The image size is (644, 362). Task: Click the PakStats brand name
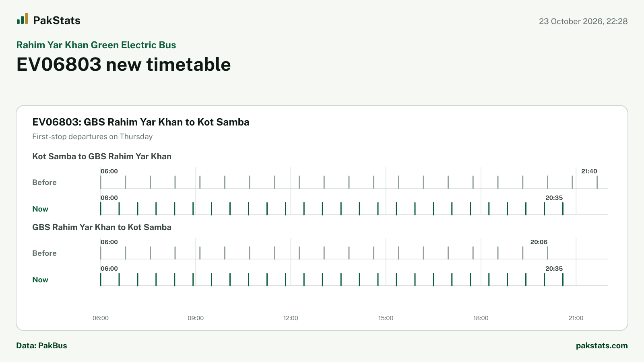coord(57,21)
